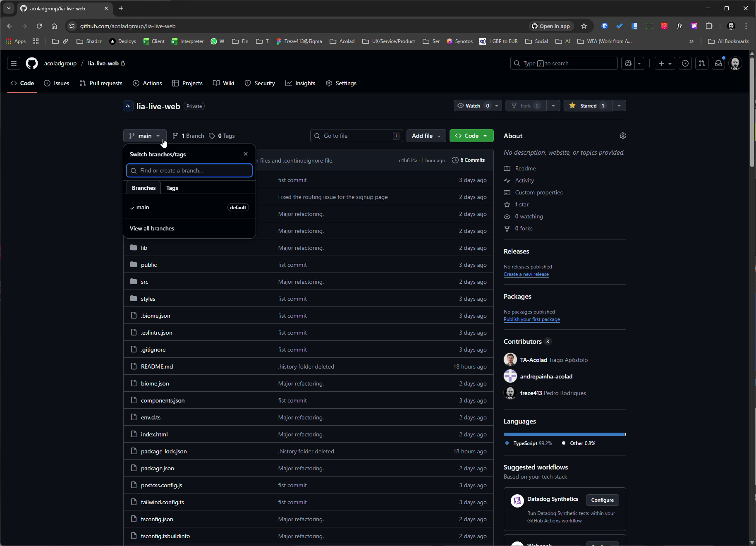Open the global navigation hamburger menu

[13, 63]
